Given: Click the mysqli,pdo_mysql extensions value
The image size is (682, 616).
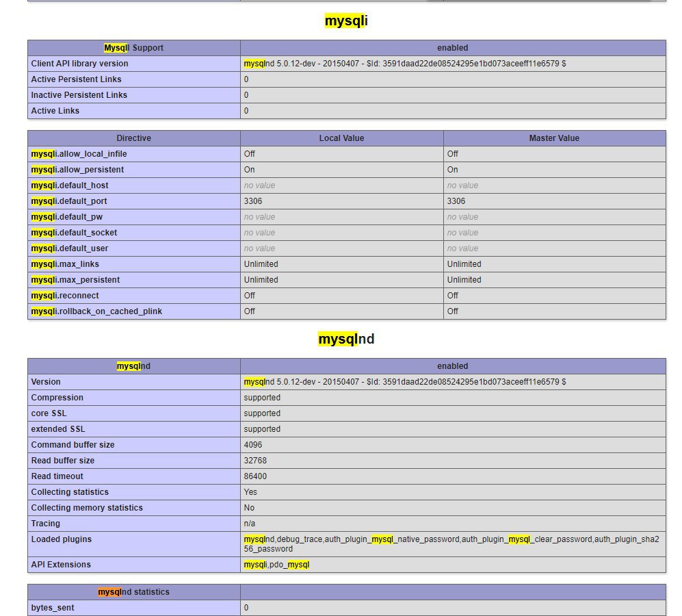Looking at the screenshot, I should [276, 564].
